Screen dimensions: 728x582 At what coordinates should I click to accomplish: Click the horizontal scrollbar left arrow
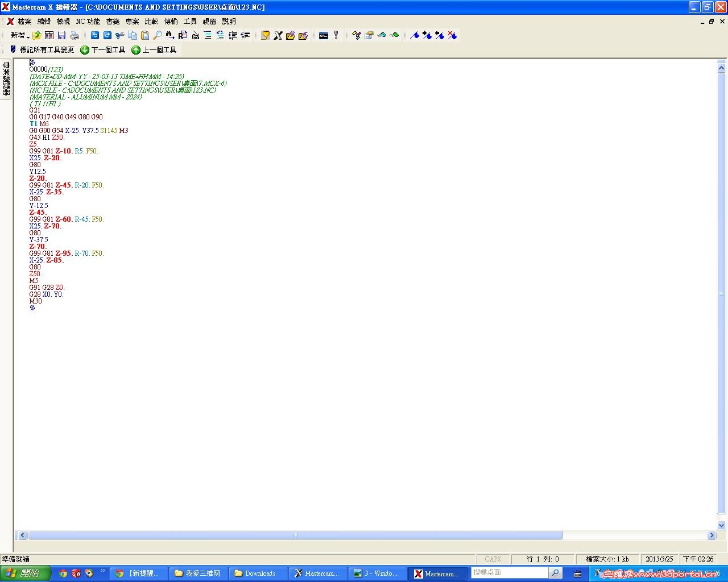click(23, 535)
